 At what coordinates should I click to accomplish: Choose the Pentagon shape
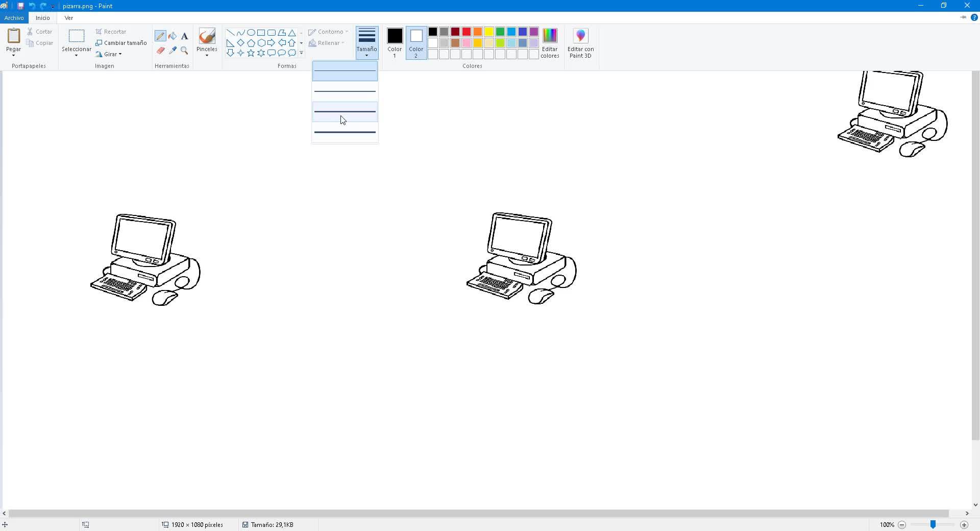coord(251,43)
